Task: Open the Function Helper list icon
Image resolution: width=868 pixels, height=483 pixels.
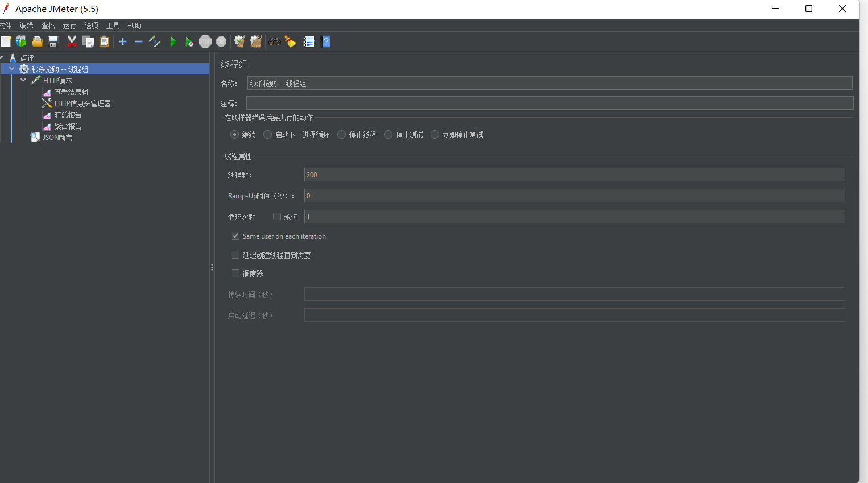Action: point(309,41)
